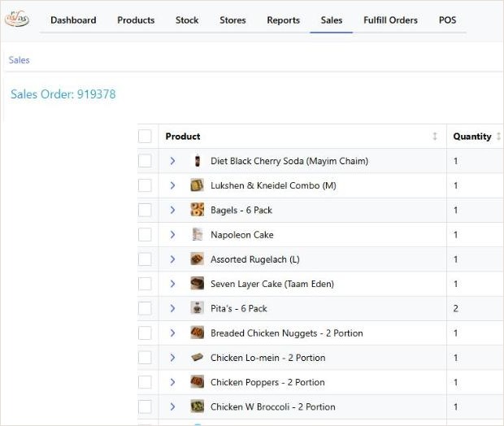Expand the Chicken Poppers row
The width and height of the screenshot is (504, 426).
172,382
